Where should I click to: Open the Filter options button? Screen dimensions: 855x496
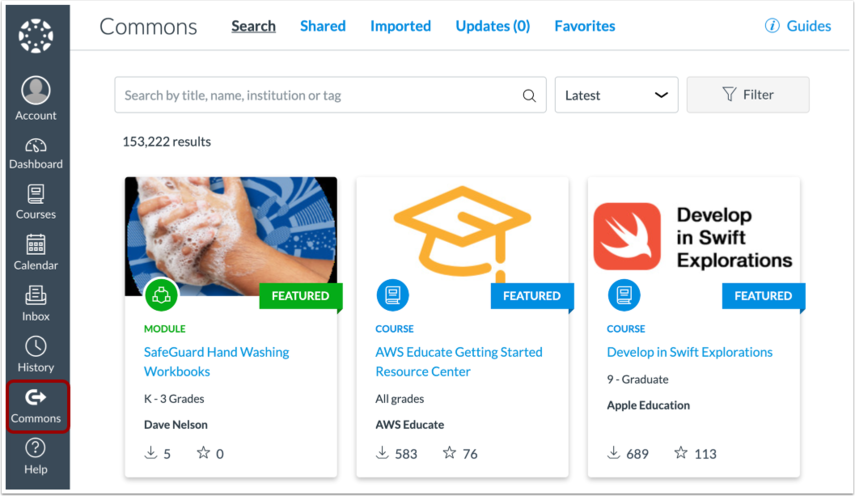(x=748, y=95)
